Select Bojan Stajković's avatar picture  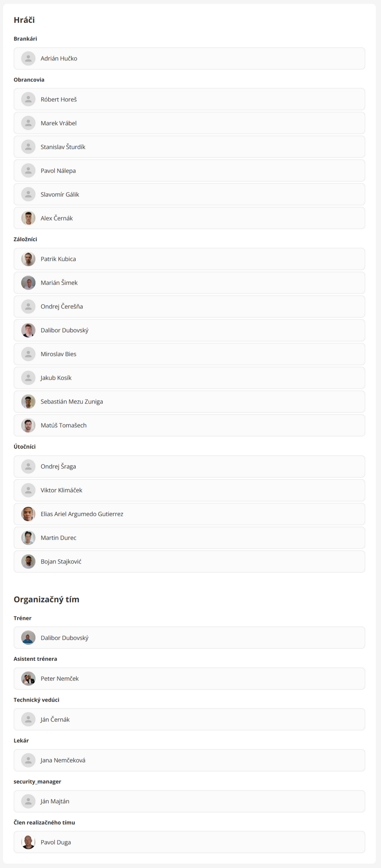(28, 561)
